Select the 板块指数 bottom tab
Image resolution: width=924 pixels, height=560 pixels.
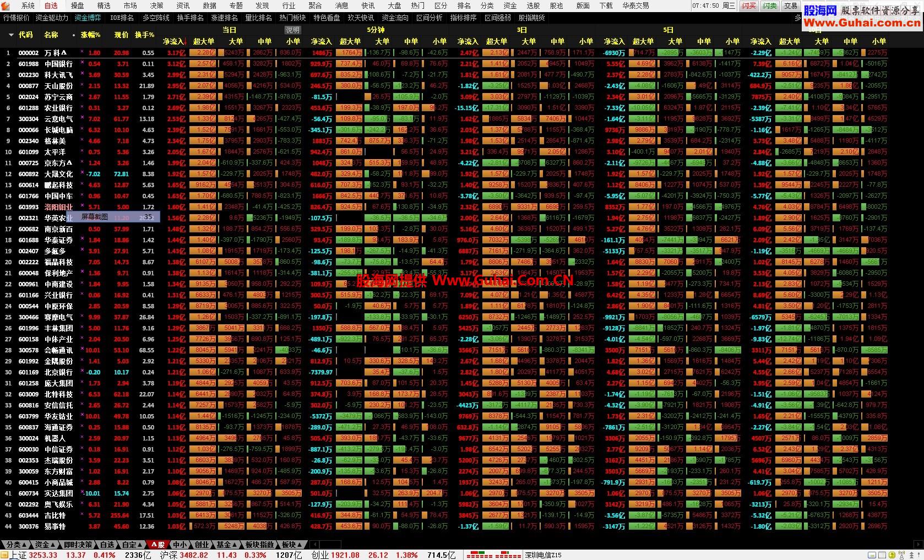pos(259,545)
